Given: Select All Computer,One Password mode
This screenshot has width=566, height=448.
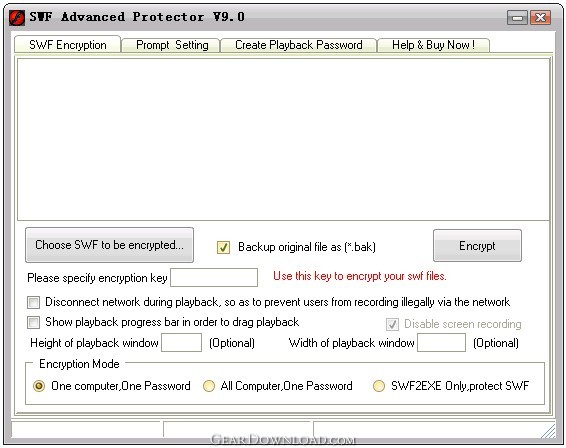Looking at the screenshot, I should click(209, 386).
